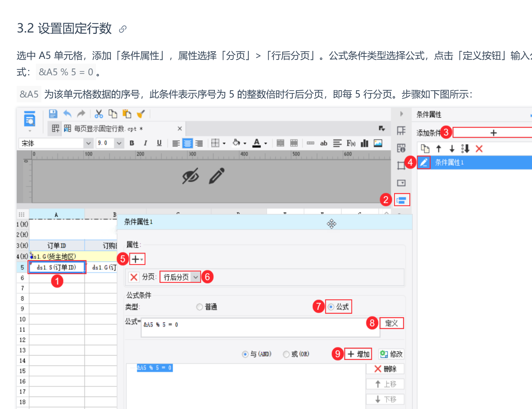532x409 pixels.
Task: Insert rich text with the ab icon
Action: tap(324, 143)
